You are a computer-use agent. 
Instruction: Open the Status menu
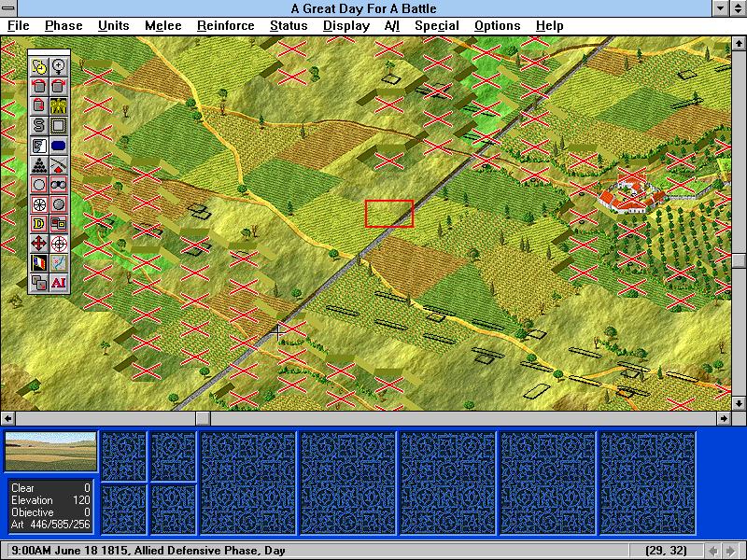pos(289,26)
